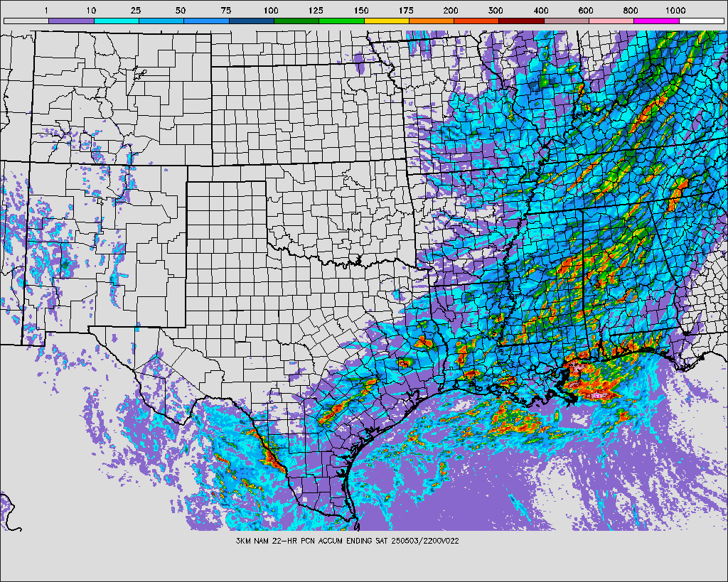Image resolution: width=728 pixels, height=582 pixels.
Task: Click the "600" legend scale label
Action: (x=586, y=10)
